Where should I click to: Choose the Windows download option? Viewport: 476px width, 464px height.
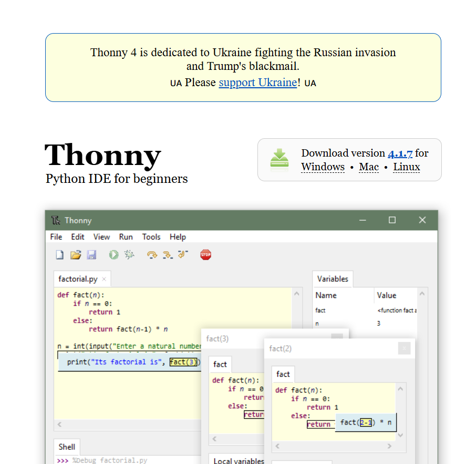coord(323,167)
